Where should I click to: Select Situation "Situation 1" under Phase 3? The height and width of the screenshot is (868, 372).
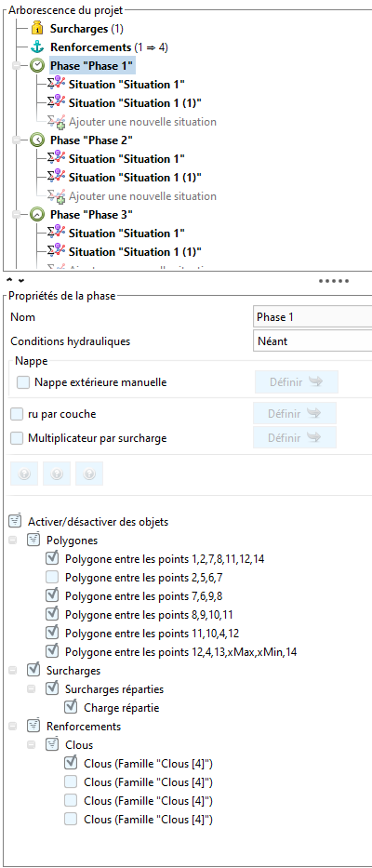126,234
